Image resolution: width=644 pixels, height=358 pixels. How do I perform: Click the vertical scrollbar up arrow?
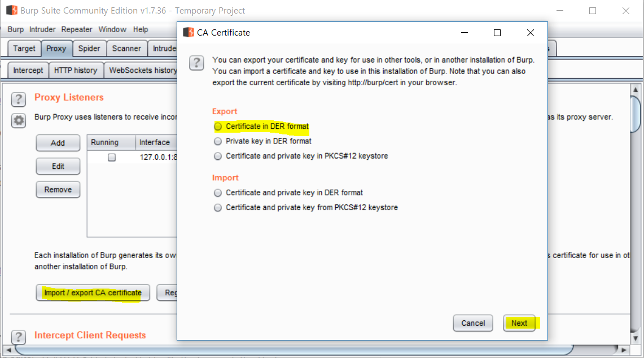[636, 89]
